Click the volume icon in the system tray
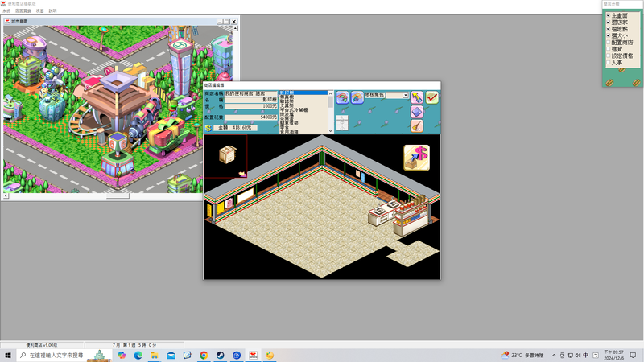 (x=577, y=356)
